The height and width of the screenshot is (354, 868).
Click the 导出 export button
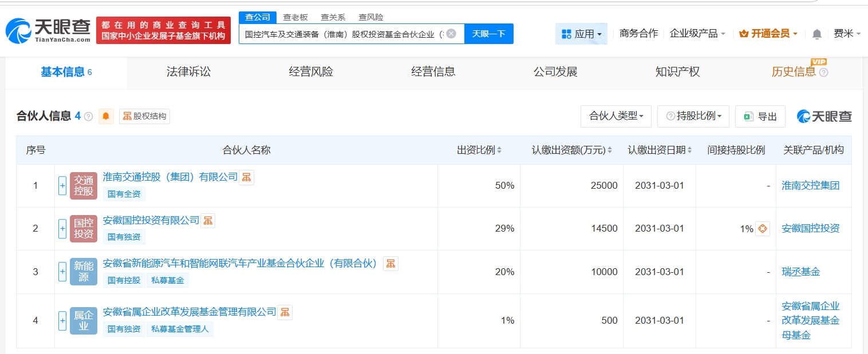pyautogui.click(x=760, y=116)
